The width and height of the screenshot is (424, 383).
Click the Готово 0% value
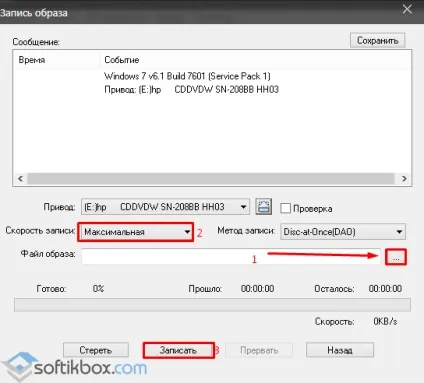(x=98, y=289)
